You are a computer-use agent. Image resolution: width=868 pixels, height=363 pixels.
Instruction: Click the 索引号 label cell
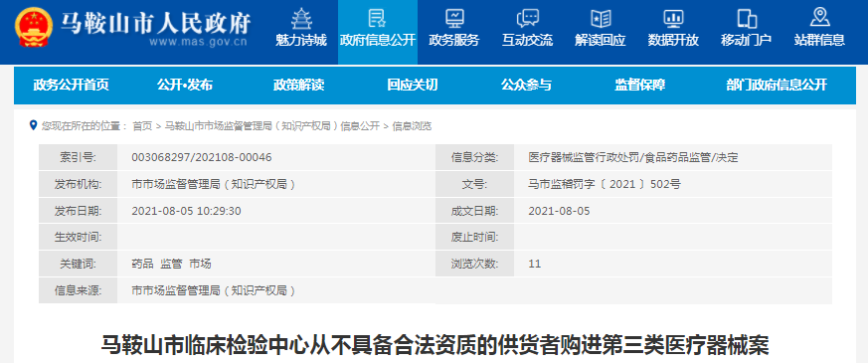pyautogui.click(x=79, y=158)
